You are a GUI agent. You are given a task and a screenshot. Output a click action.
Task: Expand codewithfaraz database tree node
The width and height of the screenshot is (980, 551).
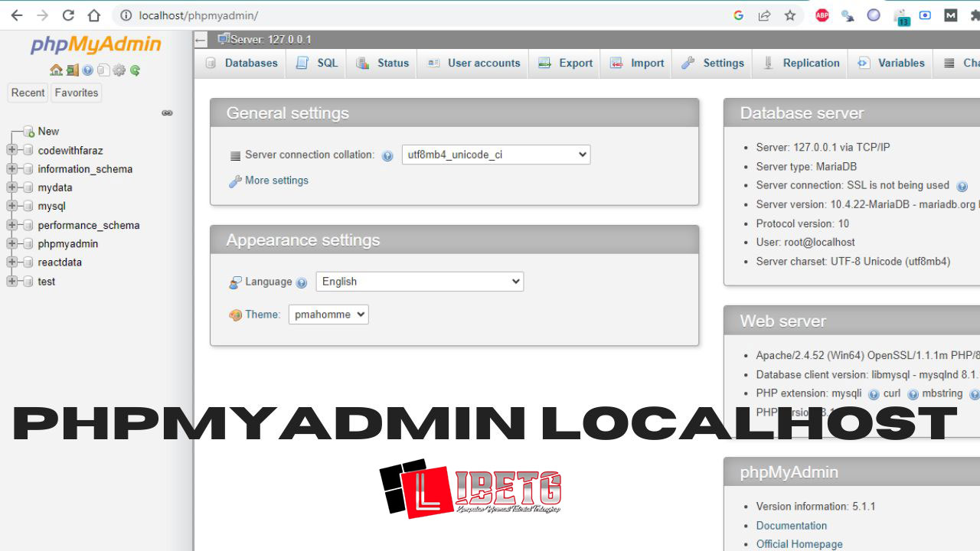(11, 150)
